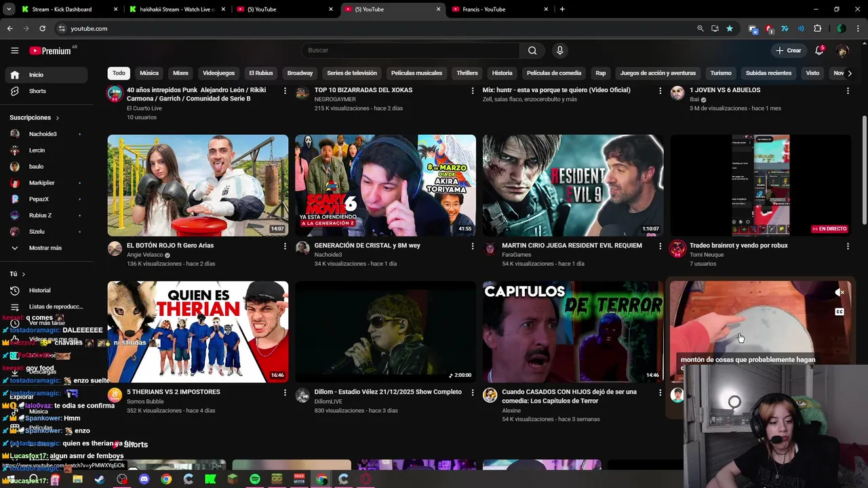The image size is (868, 488).
Task: Open Markiplier subscription channel
Action: point(45,183)
